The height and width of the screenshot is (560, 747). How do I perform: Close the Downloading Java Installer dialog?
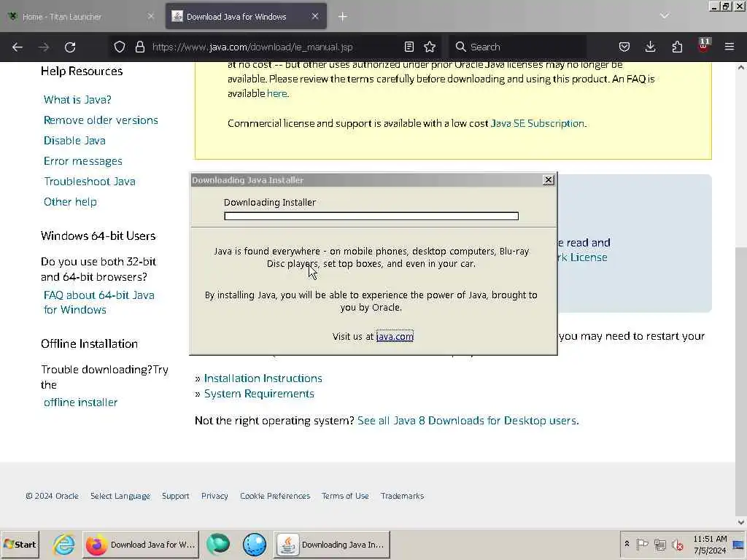click(x=549, y=180)
